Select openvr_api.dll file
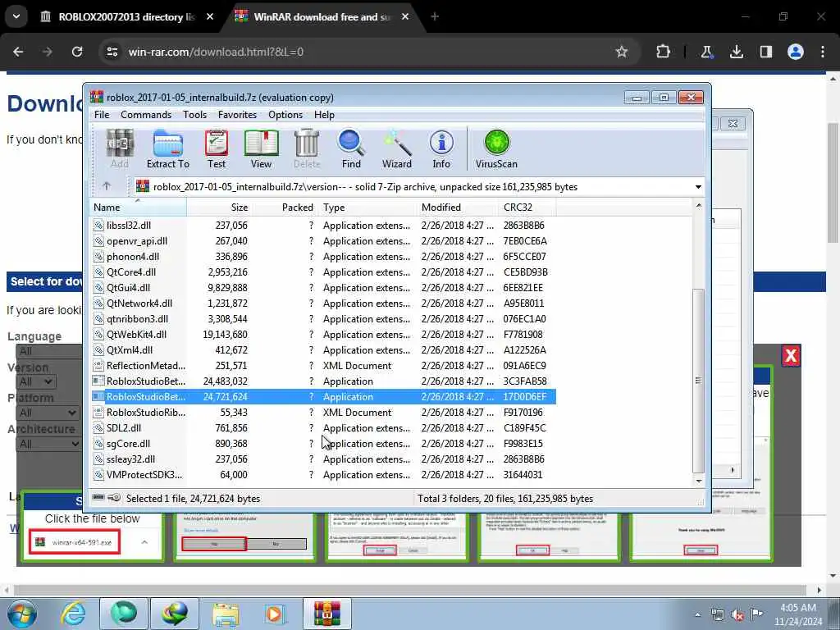 [323, 241]
